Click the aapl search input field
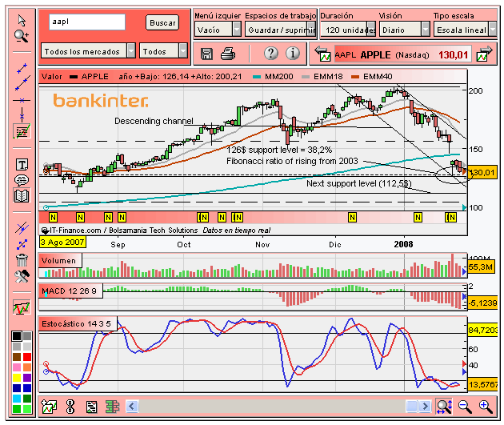 pos(87,22)
